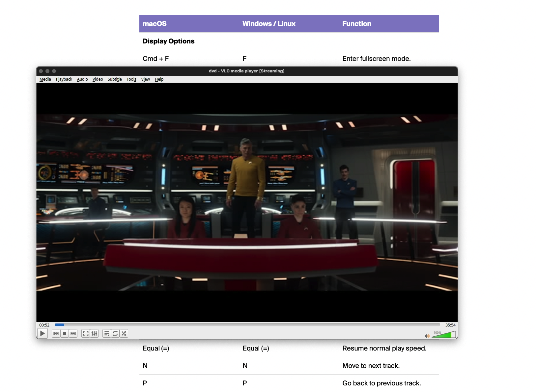Expand the Audio menu
Screen dimensions: 536x392
click(82, 79)
